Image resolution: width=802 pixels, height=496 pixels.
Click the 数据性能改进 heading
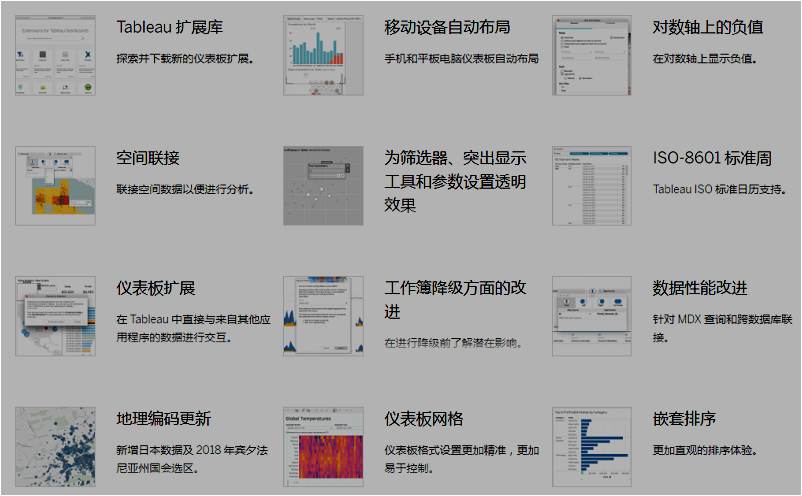[x=700, y=288]
